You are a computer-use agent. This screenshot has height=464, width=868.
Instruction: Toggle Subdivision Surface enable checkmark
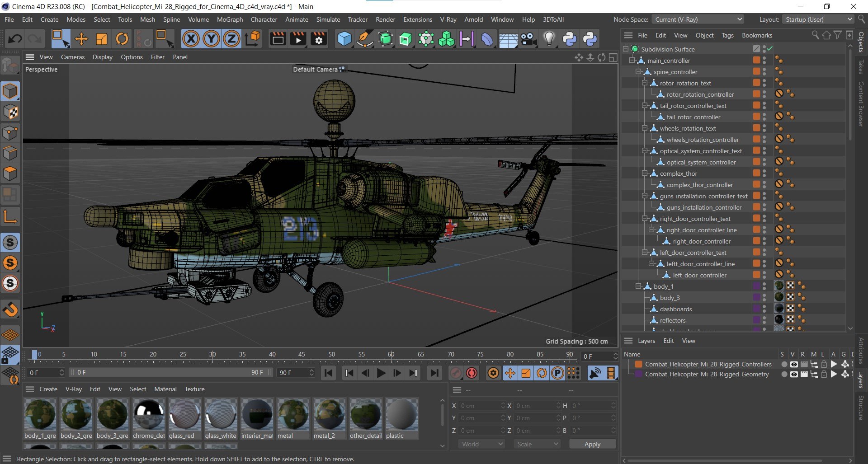point(770,49)
